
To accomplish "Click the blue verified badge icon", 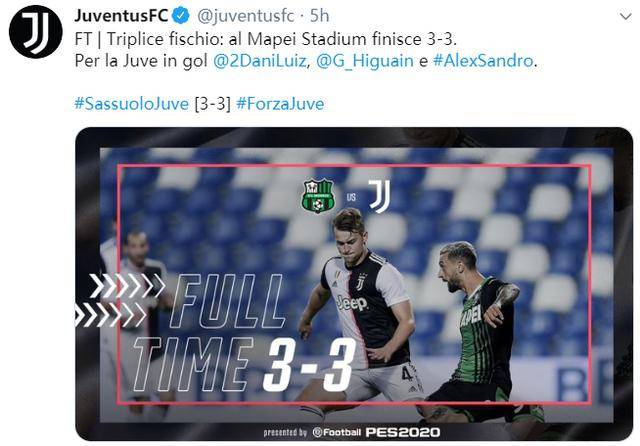I will 181,16.
